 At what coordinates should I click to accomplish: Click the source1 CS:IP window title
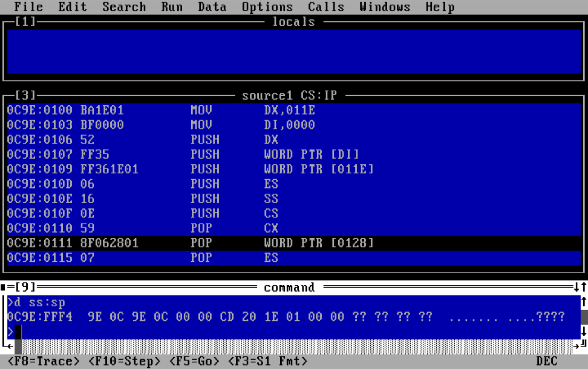coord(290,95)
